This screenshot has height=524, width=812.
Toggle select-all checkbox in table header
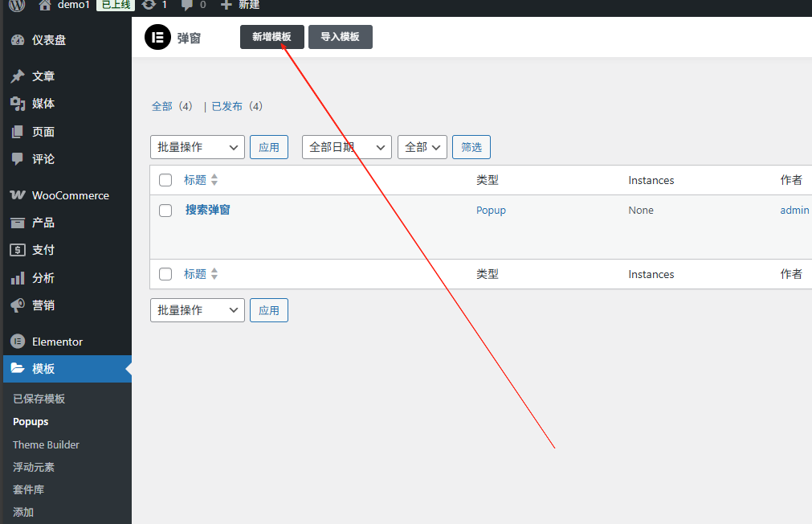tap(165, 180)
